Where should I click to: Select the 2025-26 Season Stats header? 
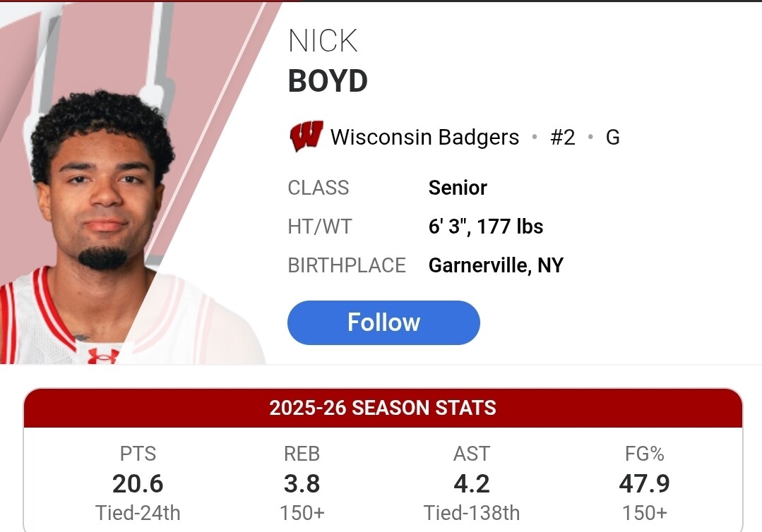[383, 408]
